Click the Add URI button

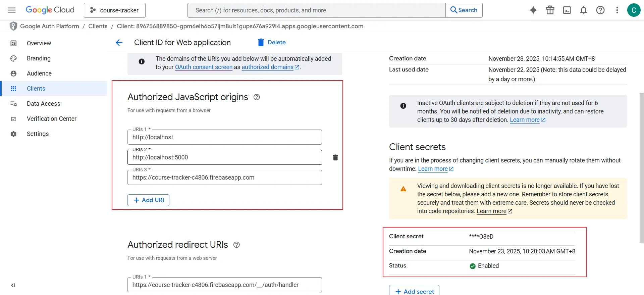coord(148,200)
